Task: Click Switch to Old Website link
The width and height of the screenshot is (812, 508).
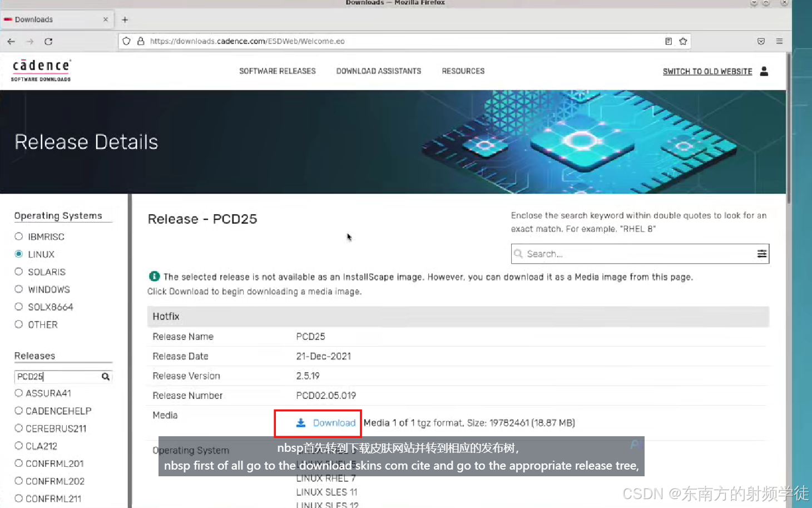Action: pyautogui.click(x=707, y=72)
